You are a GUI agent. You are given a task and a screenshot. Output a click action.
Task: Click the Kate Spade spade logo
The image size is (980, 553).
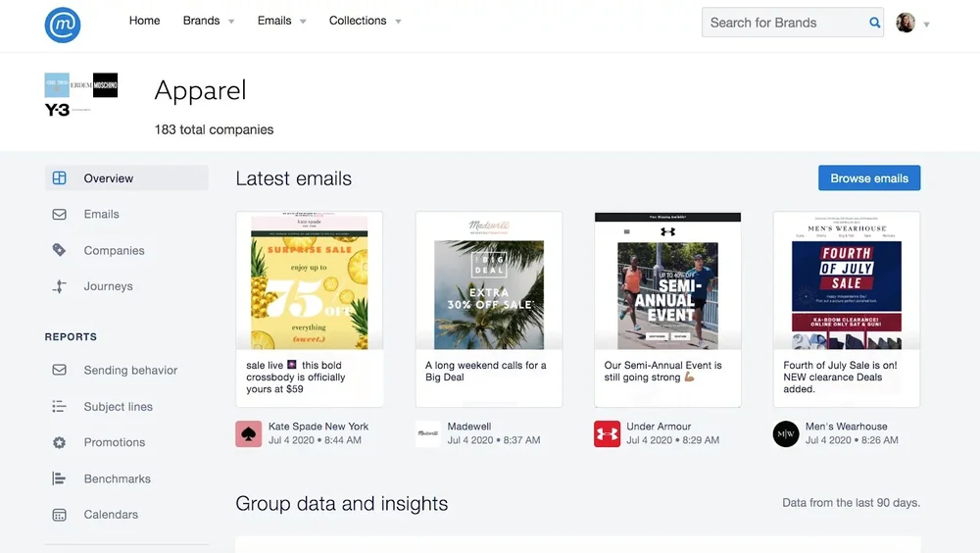(249, 433)
